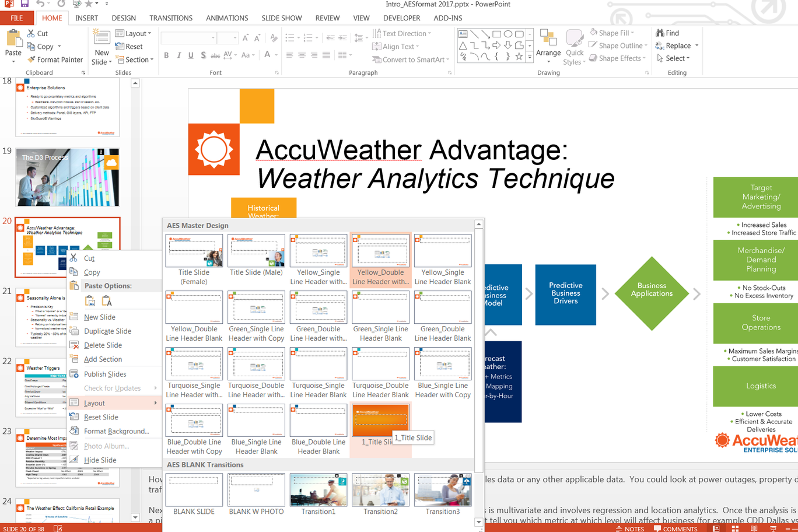Pick the Transition2 layout thumbnail

pos(380,495)
